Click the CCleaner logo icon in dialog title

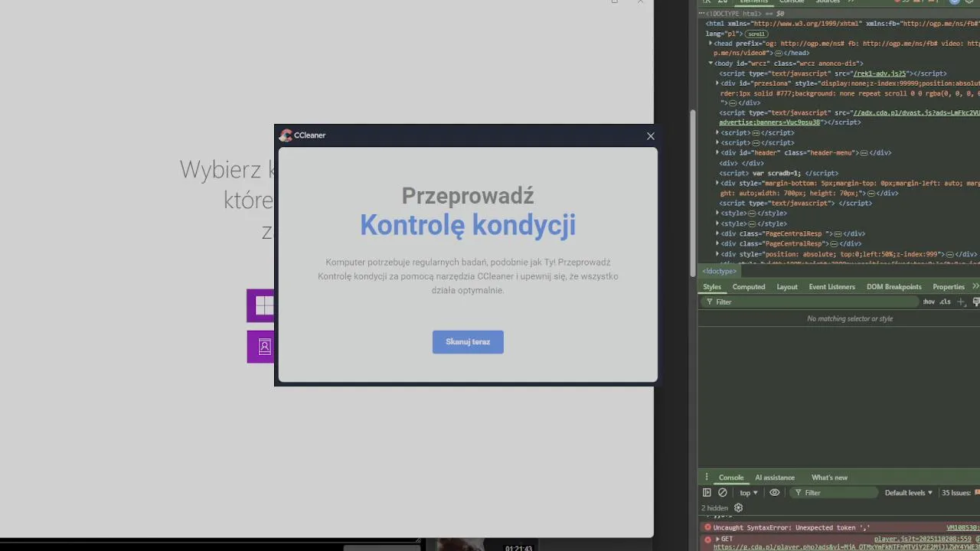pyautogui.click(x=286, y=135)
